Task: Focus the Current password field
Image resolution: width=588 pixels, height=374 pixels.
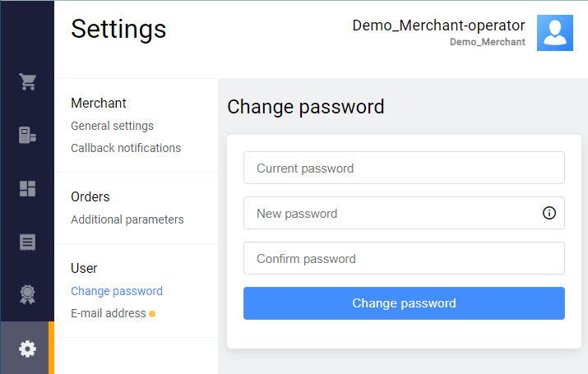Action: click(403, 168)
